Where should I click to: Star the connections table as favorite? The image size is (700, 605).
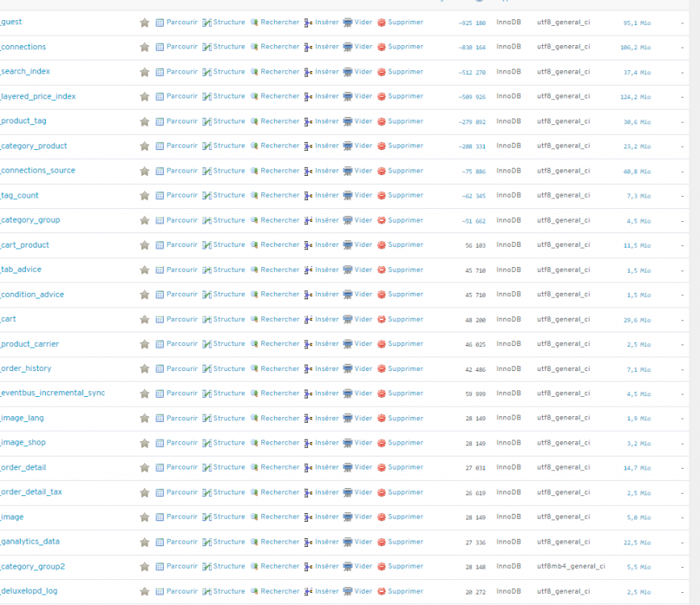pos(144,48)
